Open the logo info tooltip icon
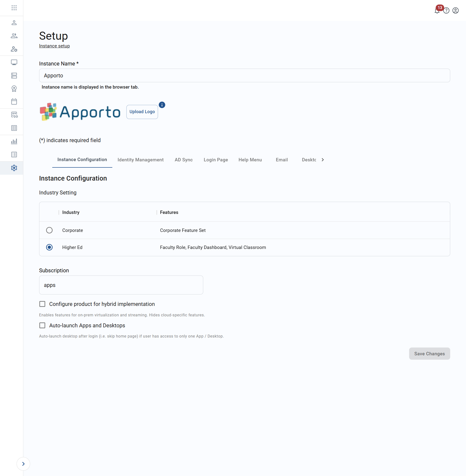466x476 pixels. 162,105
